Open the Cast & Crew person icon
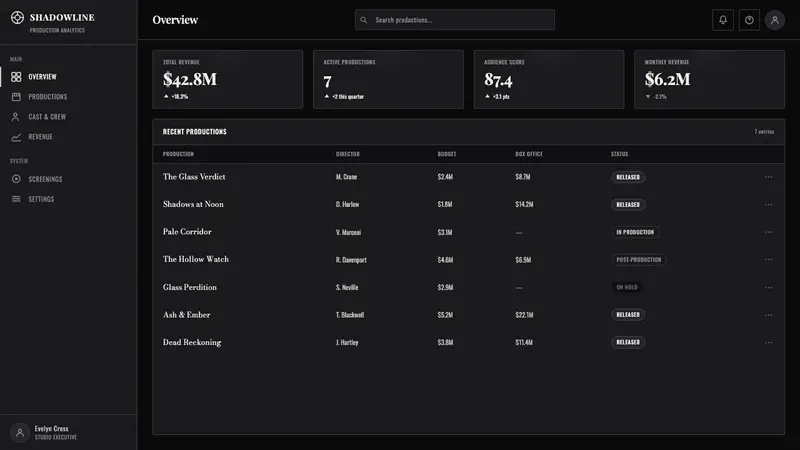The width and height of the screenshot is (800, 450). point(16,117)
